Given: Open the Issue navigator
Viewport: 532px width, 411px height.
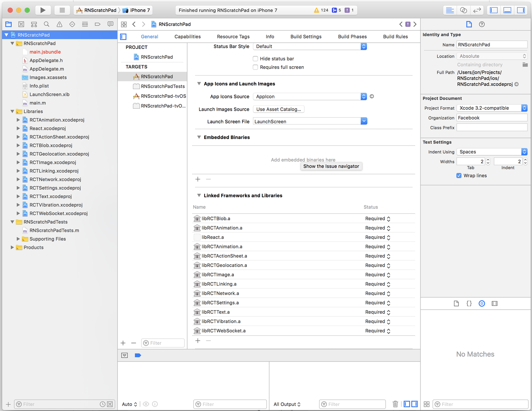Looking at the screenshot, I should tap(59, 24).
